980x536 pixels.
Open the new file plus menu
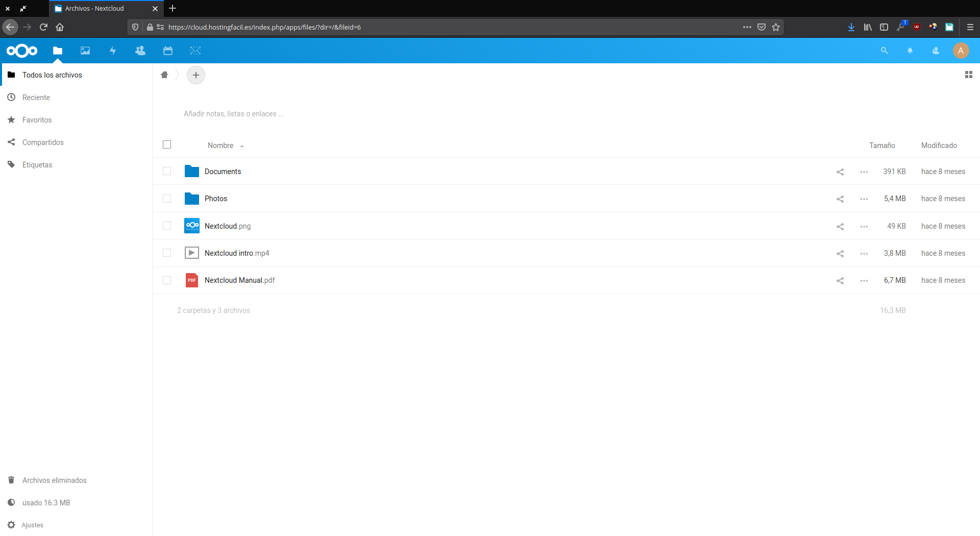(196, 75)
